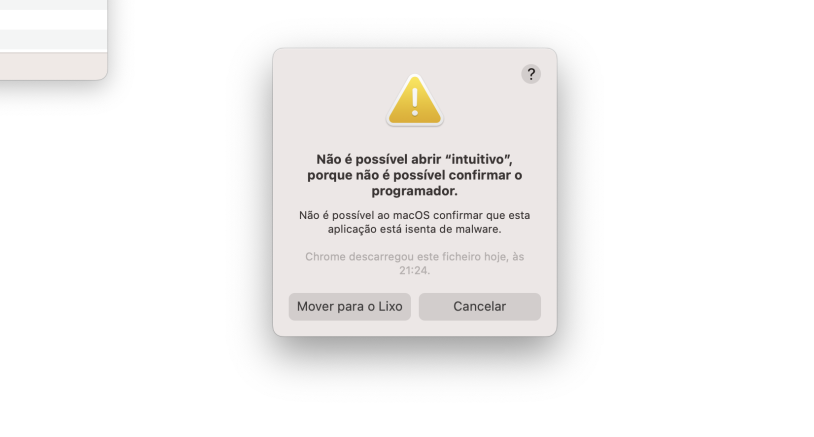
Task: Click the white list row in background window
Action: coord(53,20)
